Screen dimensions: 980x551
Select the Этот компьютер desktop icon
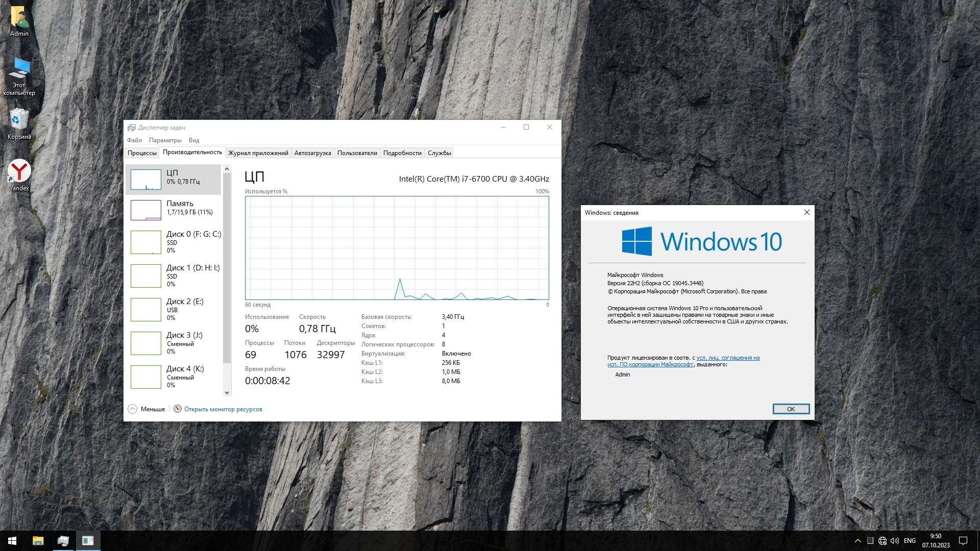coord(19,70)
